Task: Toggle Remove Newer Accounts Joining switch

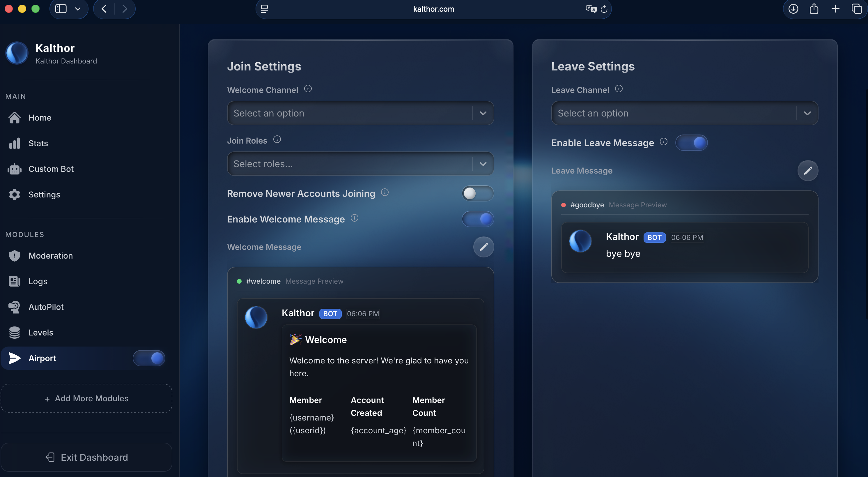Action: pyautogui.click(x=477, y=193)
